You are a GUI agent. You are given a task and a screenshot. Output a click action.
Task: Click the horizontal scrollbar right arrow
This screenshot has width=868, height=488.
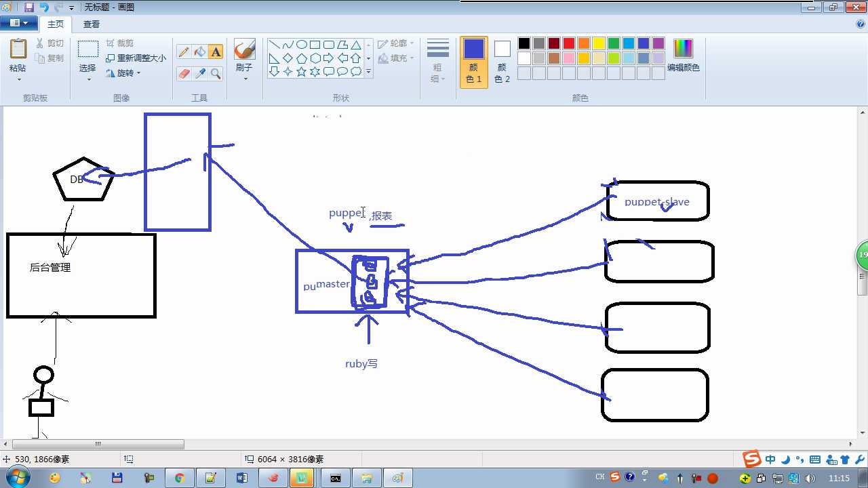tap(852, 445)
